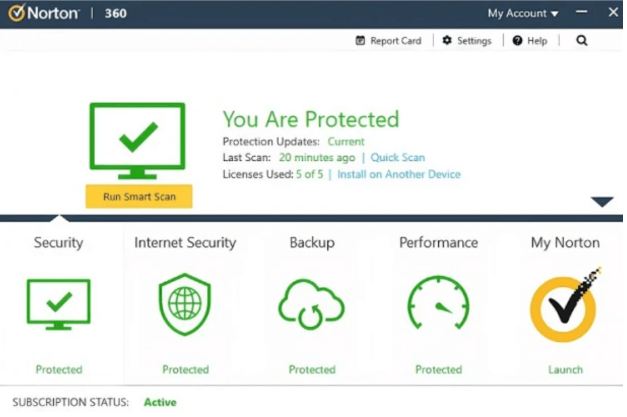Click the Help question mark icon
The height and width of the screenshot is (417, 627).
(x=517, y=40)
